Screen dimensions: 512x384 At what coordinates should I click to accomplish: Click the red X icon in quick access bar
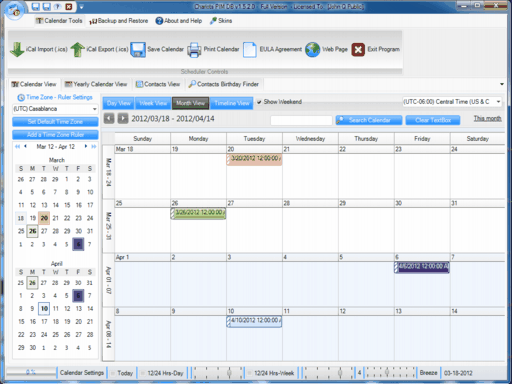click(68, 7)
